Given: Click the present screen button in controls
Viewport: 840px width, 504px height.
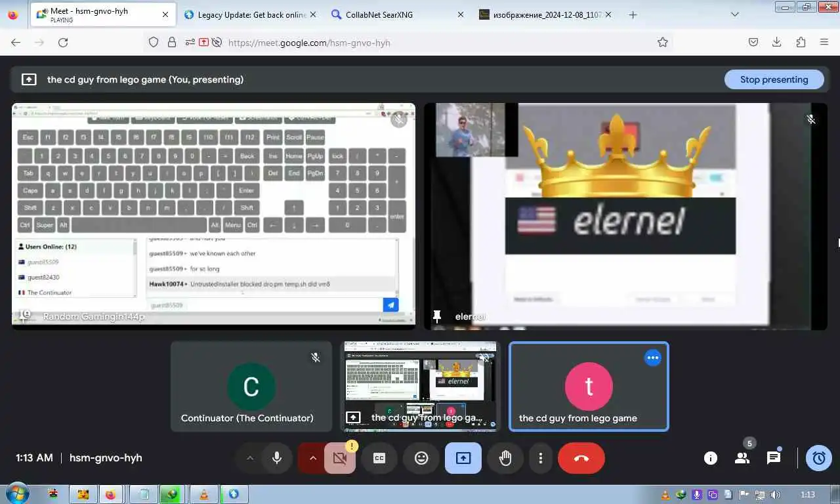Looking at the screenshot, I should [463, 458].
